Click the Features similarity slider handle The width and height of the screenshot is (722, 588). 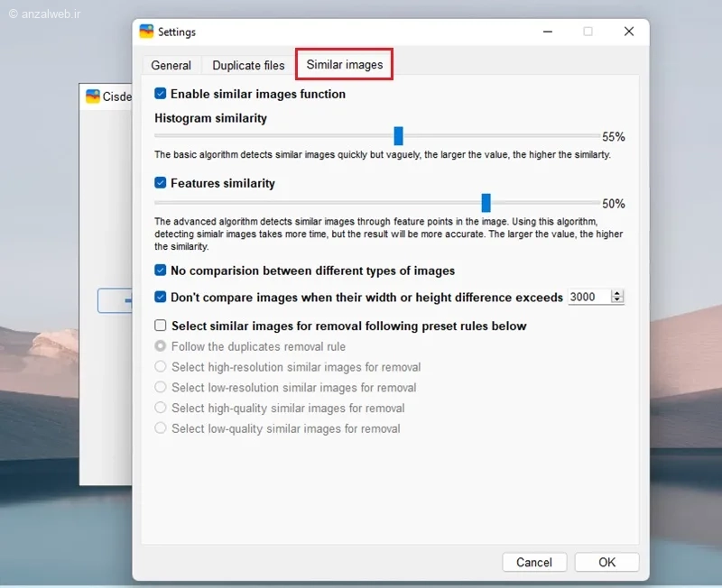486,203
